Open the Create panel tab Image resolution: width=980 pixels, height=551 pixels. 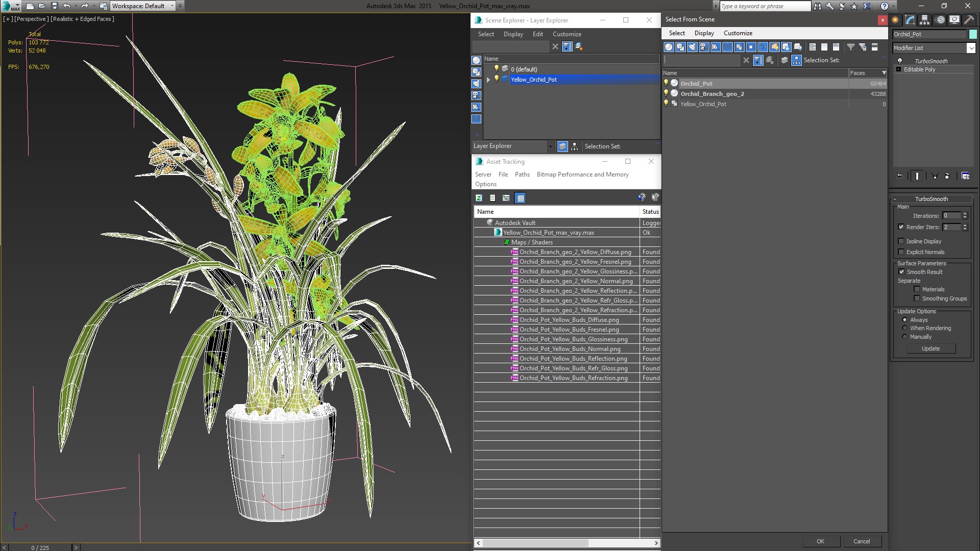point(895,20)
